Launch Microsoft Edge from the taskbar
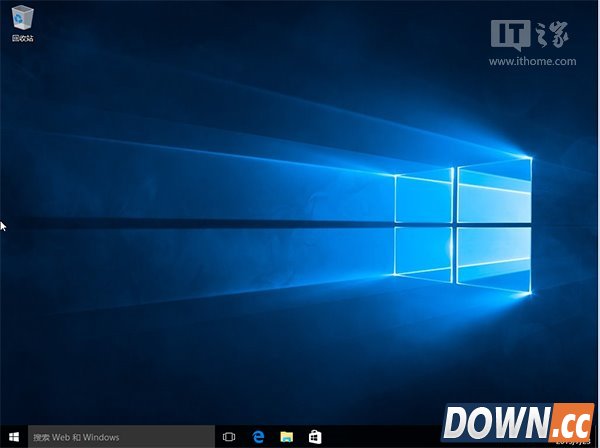Viewport: 600px width, 448px height. coord(258,437)
